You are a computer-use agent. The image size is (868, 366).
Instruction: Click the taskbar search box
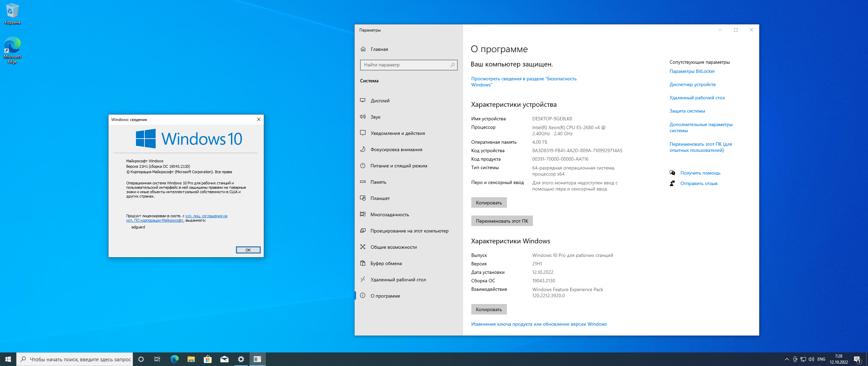click(x=75, y=359)
